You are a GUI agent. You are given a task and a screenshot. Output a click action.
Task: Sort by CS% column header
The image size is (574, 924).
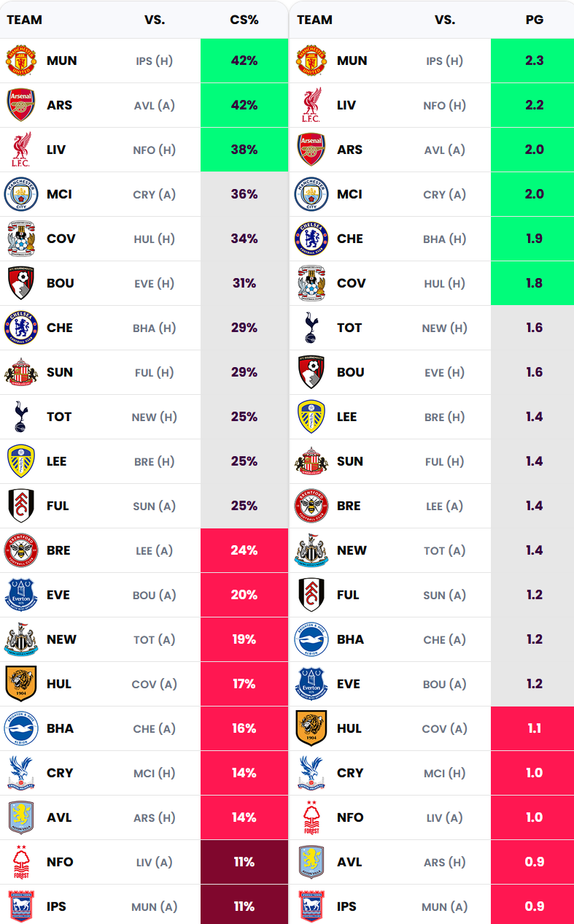244,20
